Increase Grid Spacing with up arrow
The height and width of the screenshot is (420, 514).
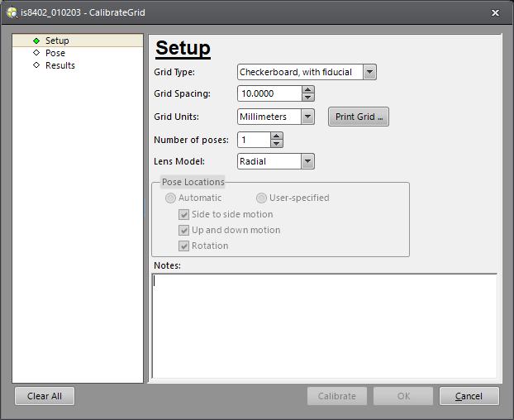coord(308,89)
